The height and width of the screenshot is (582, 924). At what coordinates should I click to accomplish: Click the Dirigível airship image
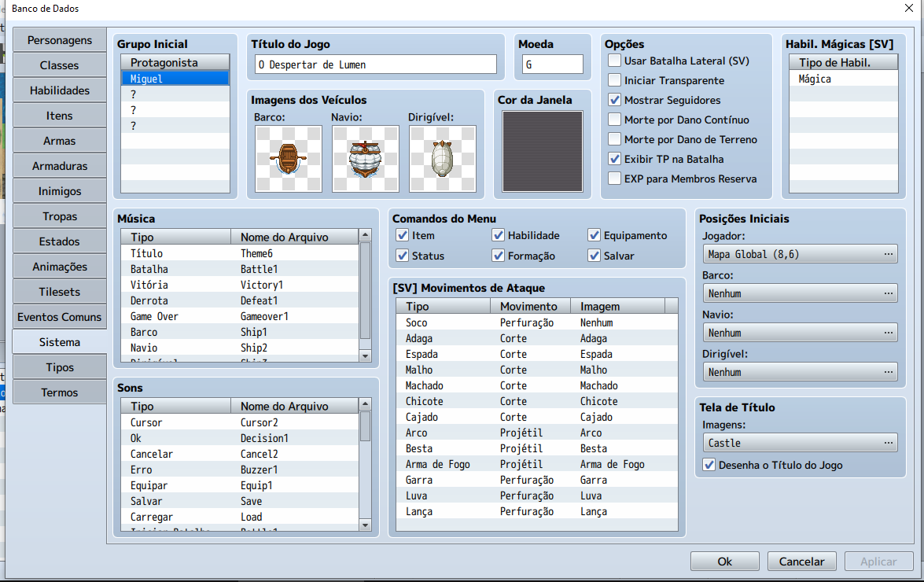(442, 159)
